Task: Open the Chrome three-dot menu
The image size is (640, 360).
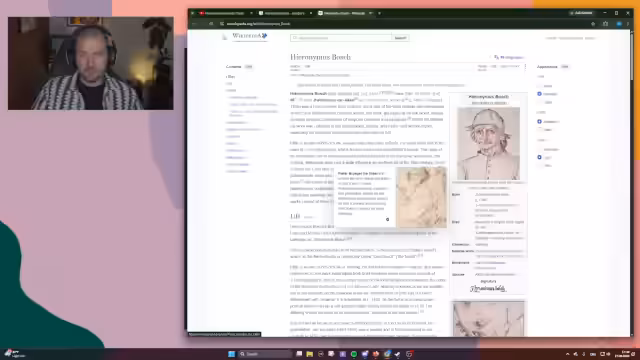Action: pyautogui.click(x=628, y=24)
